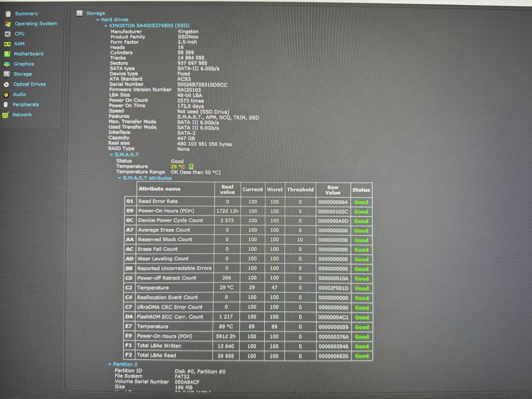Click the Peripherals mouse icon
This screenshot has width=532, height=399.
[x=6, y=105]
